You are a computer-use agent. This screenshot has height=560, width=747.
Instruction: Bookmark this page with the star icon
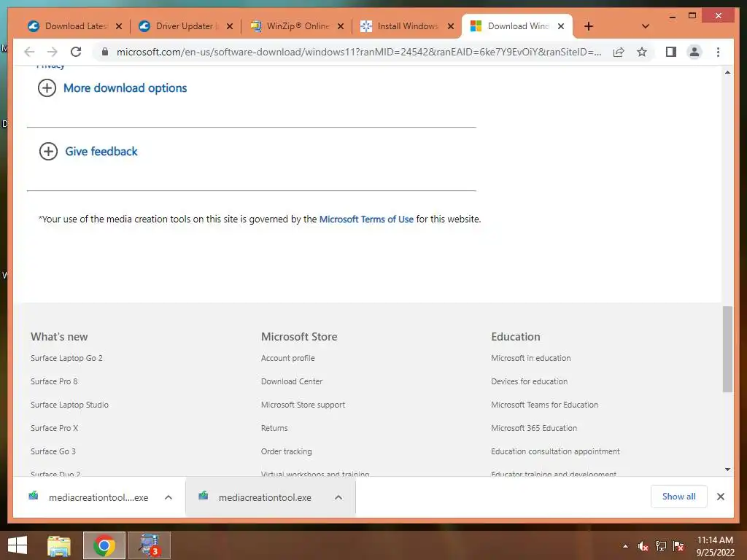pyautogui.click(x=642, y=52)
